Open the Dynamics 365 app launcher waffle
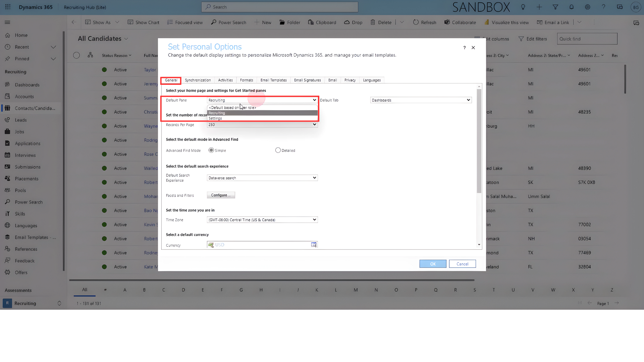Viewport: 644px width, 362px height. (8, 7)
